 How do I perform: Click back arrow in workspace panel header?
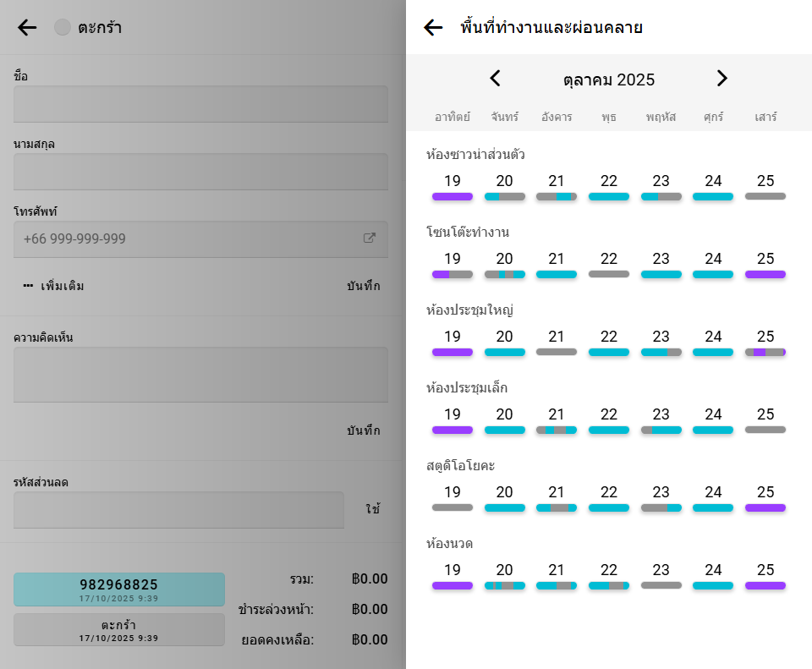[433, 28]
